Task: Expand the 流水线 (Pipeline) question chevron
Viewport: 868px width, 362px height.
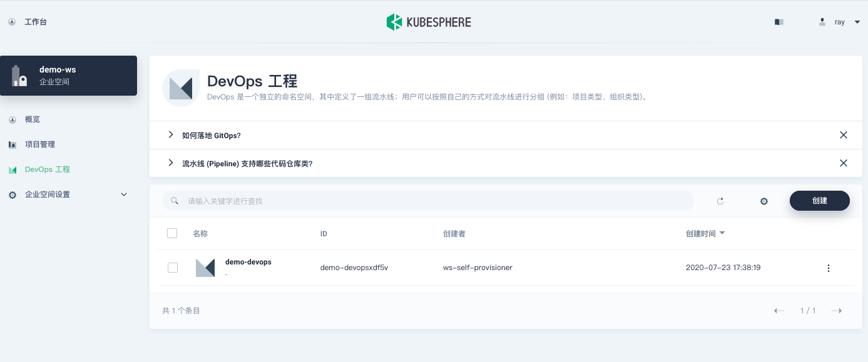Action: click(170, 163)
